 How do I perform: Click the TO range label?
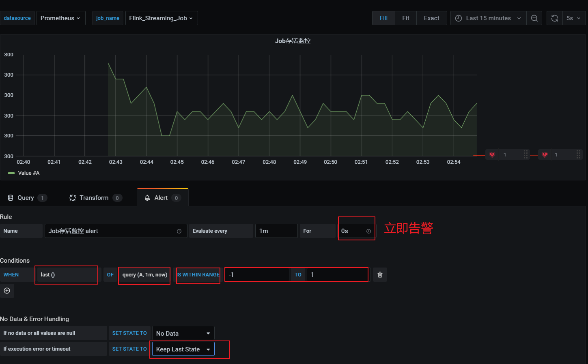pos(298,275)
